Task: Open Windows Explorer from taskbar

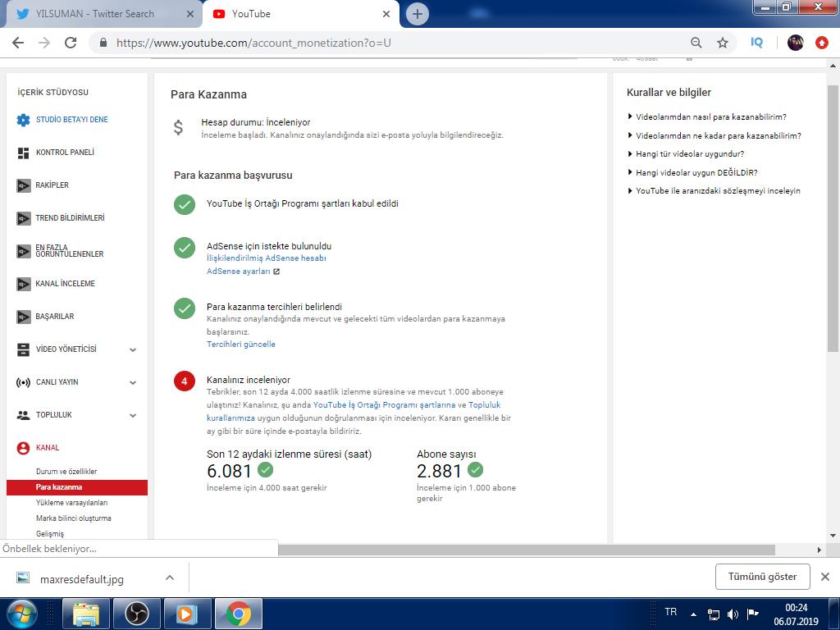Action: click(x=86, y=614)
